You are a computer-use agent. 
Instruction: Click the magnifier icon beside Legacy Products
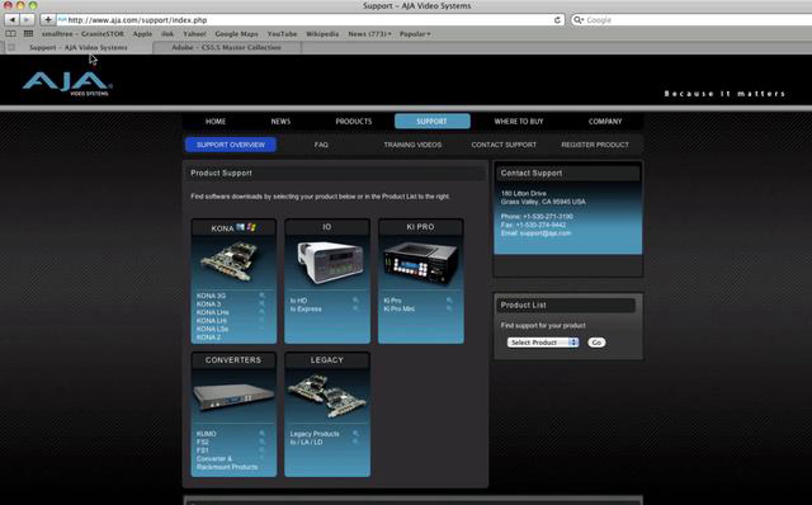click(355, 433)
